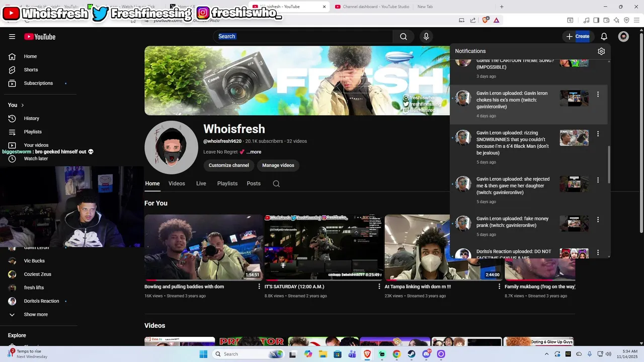Show hidden system tray icons chevron
The height and width of the screenshot is (362, 644).
coord(547,354)
